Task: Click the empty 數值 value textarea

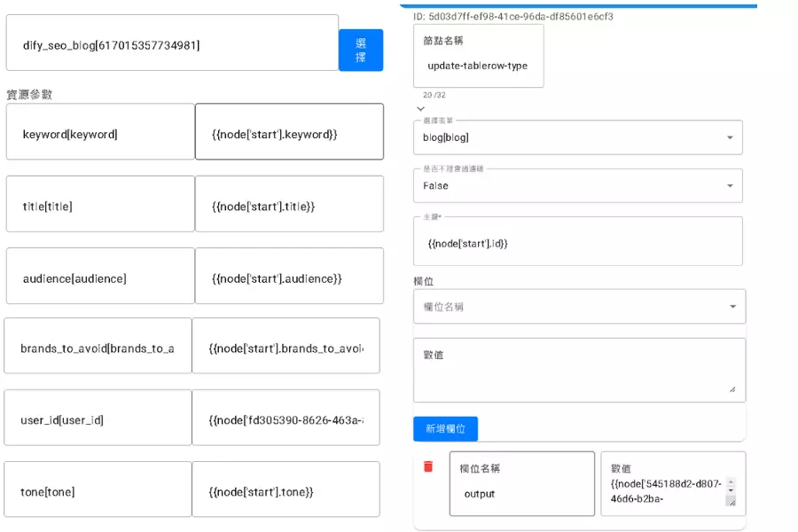Action: (579, 372)
